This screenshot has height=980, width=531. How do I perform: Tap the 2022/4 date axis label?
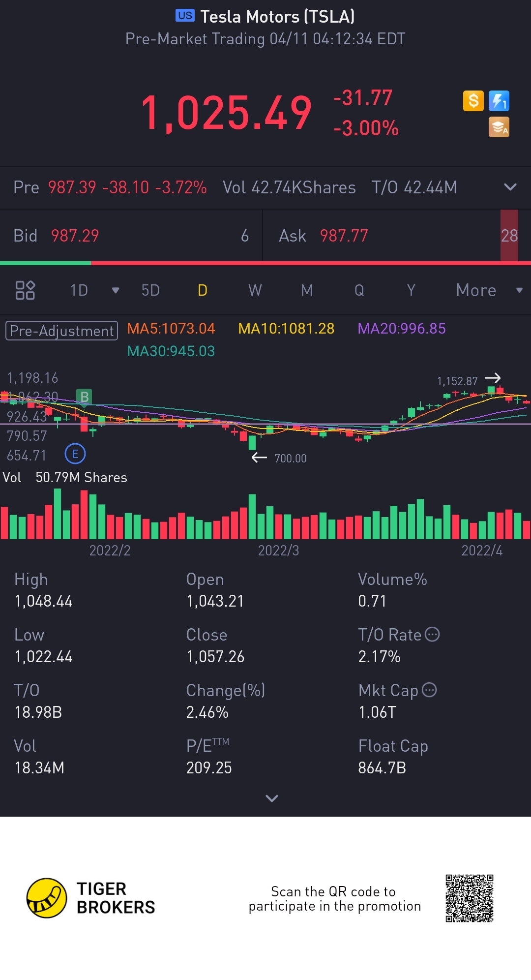pos(482,551)
